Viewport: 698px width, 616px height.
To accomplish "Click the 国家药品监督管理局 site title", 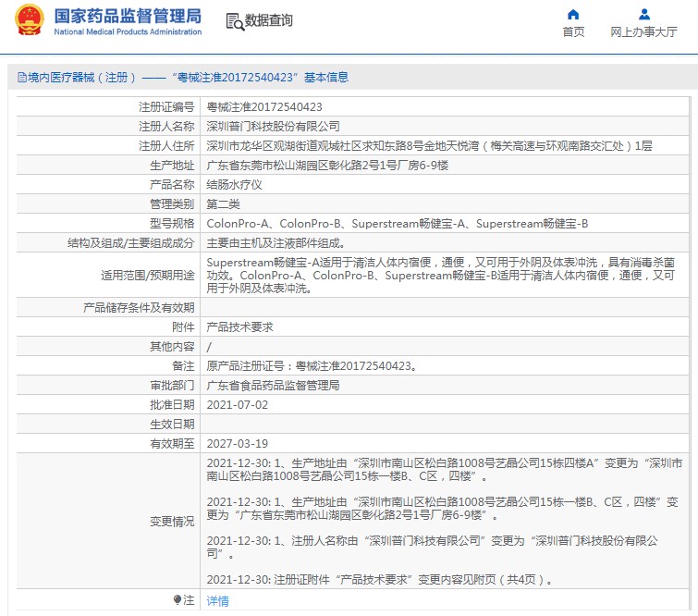I will pos(128,16).
